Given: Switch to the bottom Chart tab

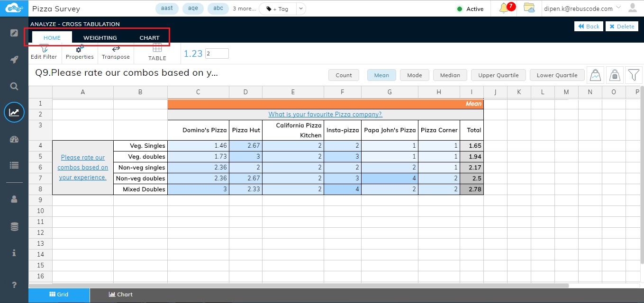Looking at the screenshot, I should (120, 294).
